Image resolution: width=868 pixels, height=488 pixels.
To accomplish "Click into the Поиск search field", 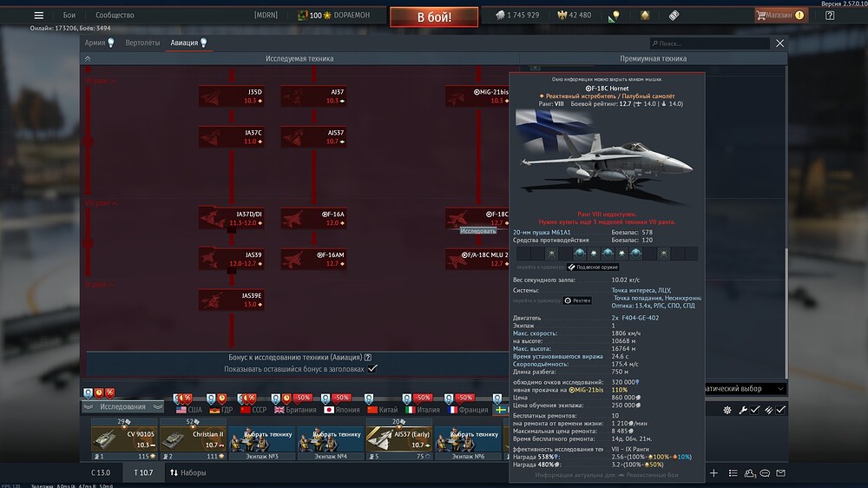I will coord(710,43).
